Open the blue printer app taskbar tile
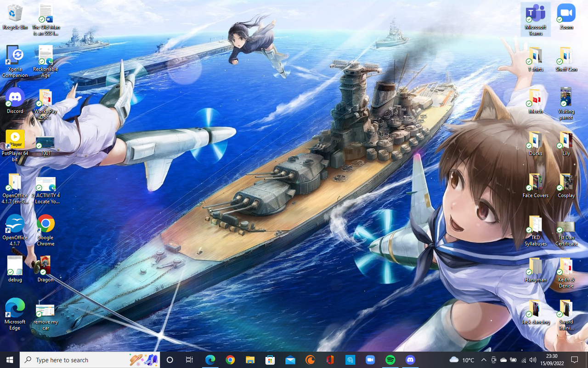This screenshot has width=588, height=368. pyautogui.click(x=350, y=360)
